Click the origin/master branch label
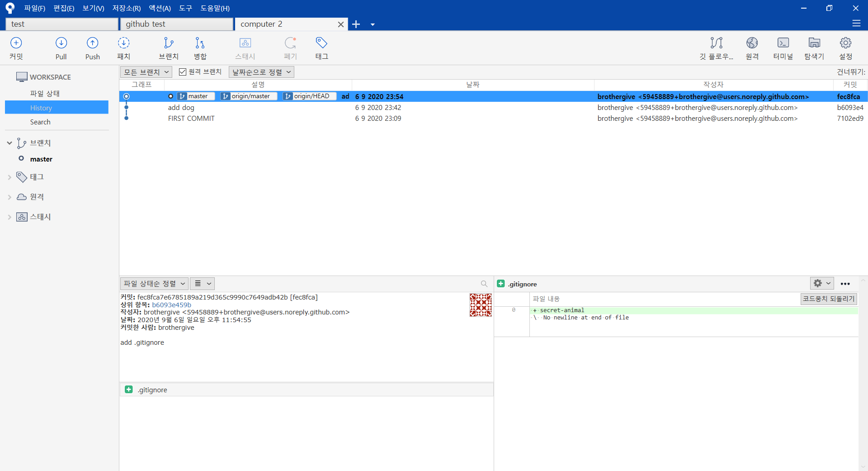The width and height of the screenshot is (868, 471). click(x=249, y=96)
